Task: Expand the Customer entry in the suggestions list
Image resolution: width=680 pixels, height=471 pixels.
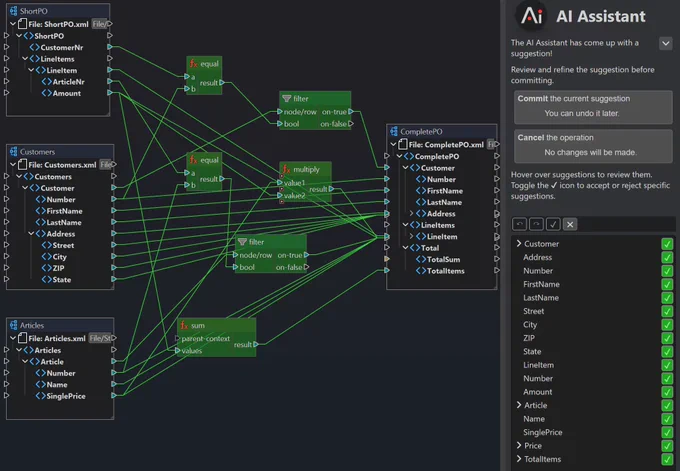Action: tap(519, 243)
